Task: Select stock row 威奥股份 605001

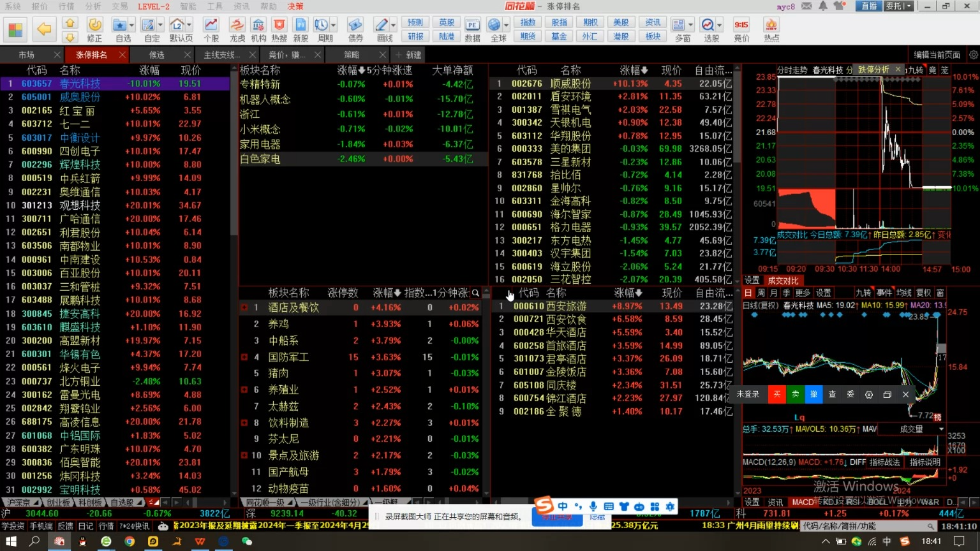Action: point(115,97)
